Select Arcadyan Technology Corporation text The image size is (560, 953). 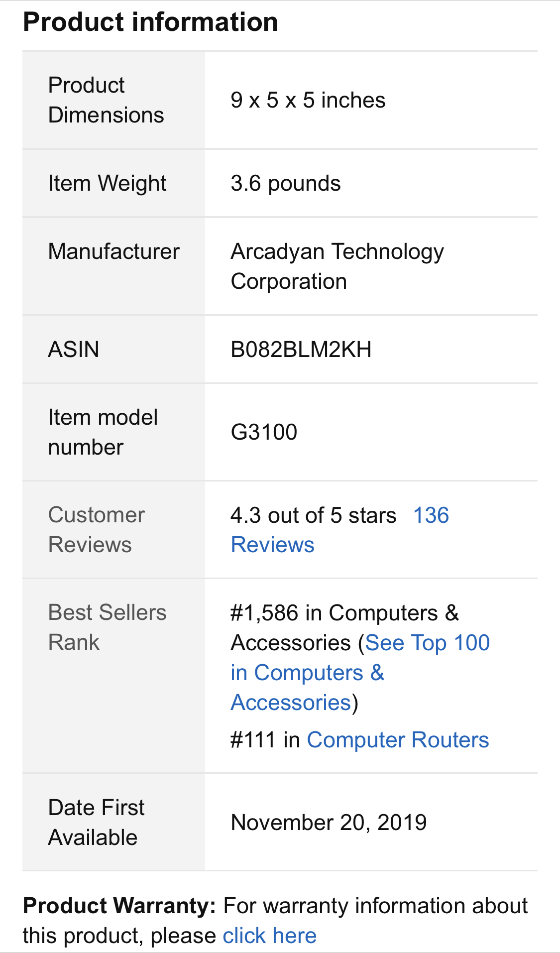pos(336,266)
